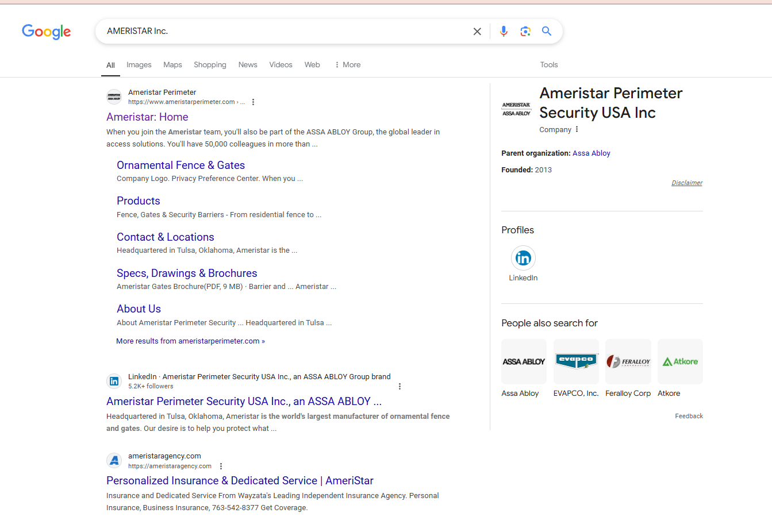
Task: Focus the search field containing AMERISTAR Inc.
Action: (x=285, y=31)
